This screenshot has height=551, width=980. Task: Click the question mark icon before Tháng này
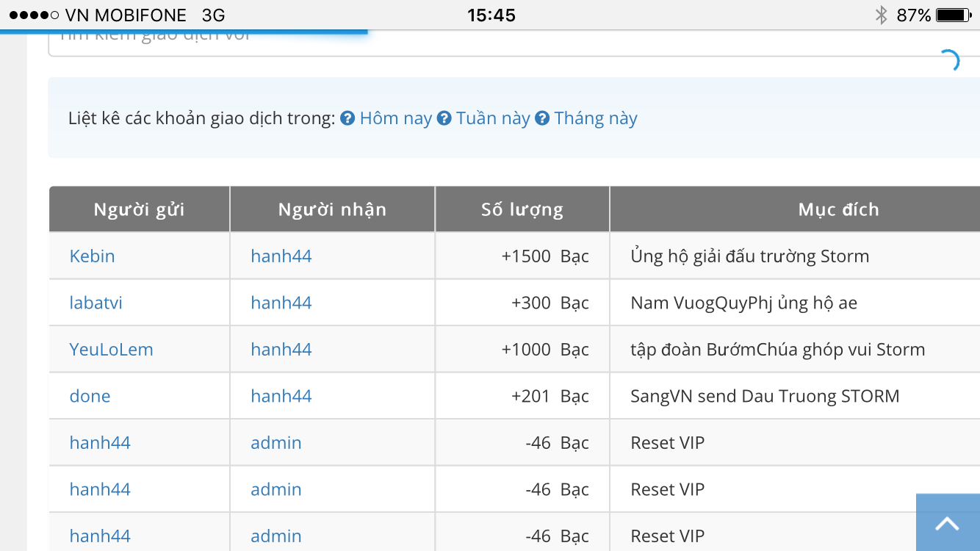[x=542, y=118]
